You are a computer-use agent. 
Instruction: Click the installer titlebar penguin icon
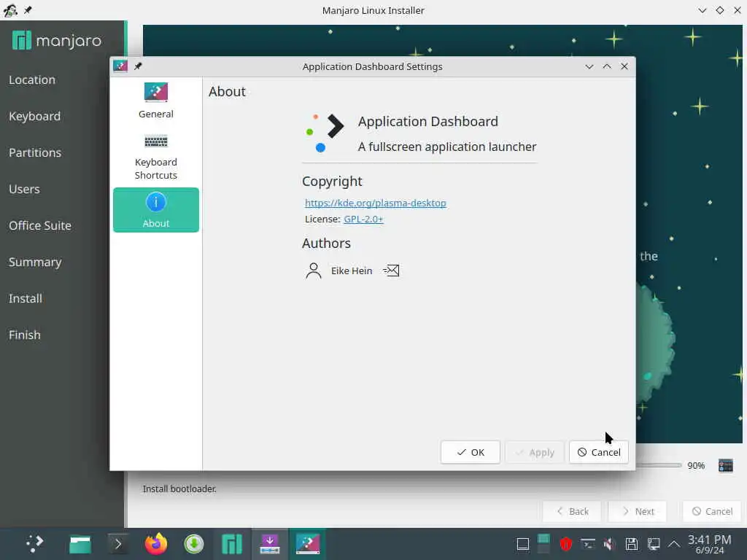(x=10, y=10)
